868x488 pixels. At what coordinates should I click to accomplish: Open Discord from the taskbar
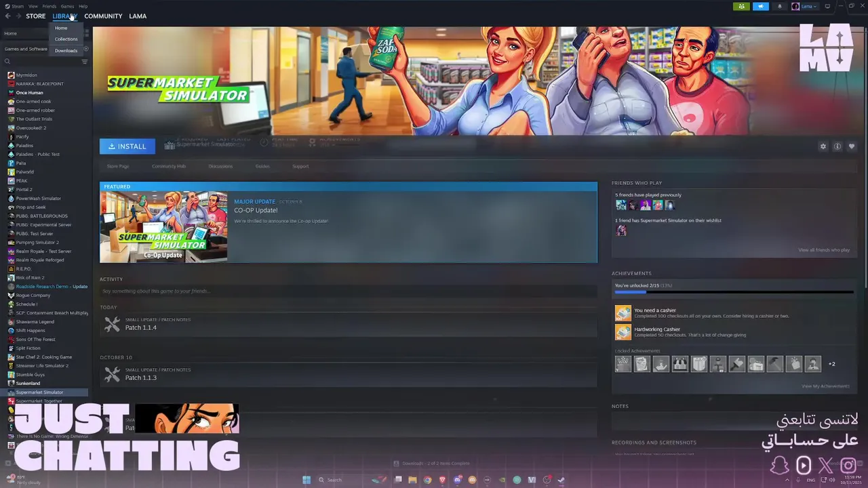pos(458,480)
